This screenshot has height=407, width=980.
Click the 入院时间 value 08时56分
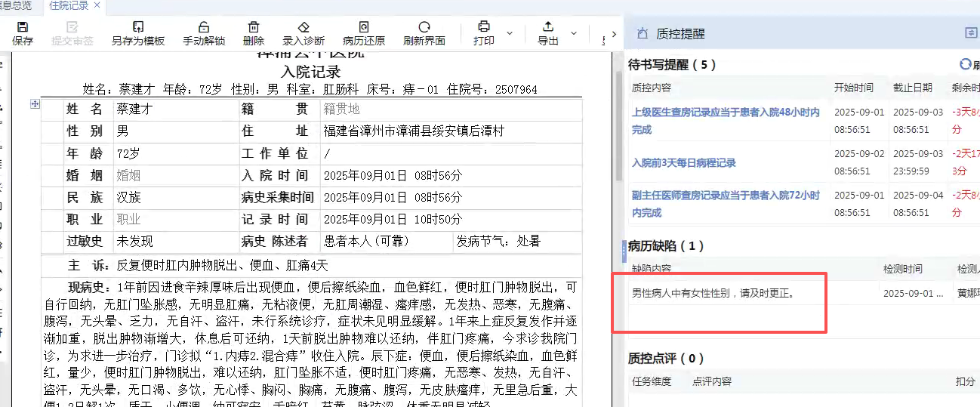[393, 175]
